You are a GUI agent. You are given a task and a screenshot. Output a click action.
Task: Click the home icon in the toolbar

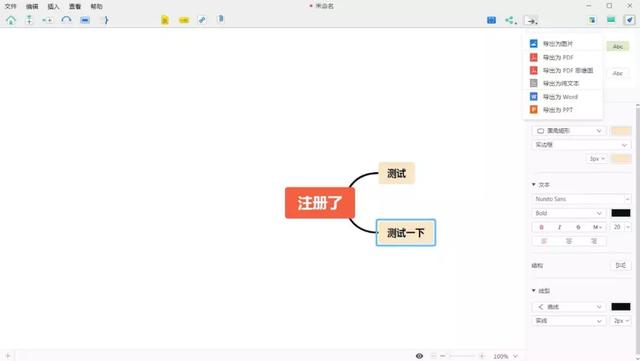click(11, 20)
